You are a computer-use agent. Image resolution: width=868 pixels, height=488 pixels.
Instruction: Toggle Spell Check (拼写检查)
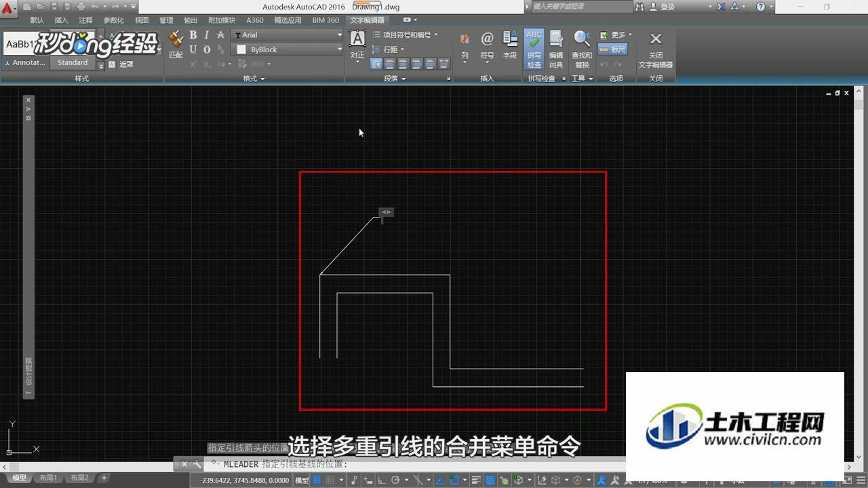pyautogui.click(x=534, y=49)
